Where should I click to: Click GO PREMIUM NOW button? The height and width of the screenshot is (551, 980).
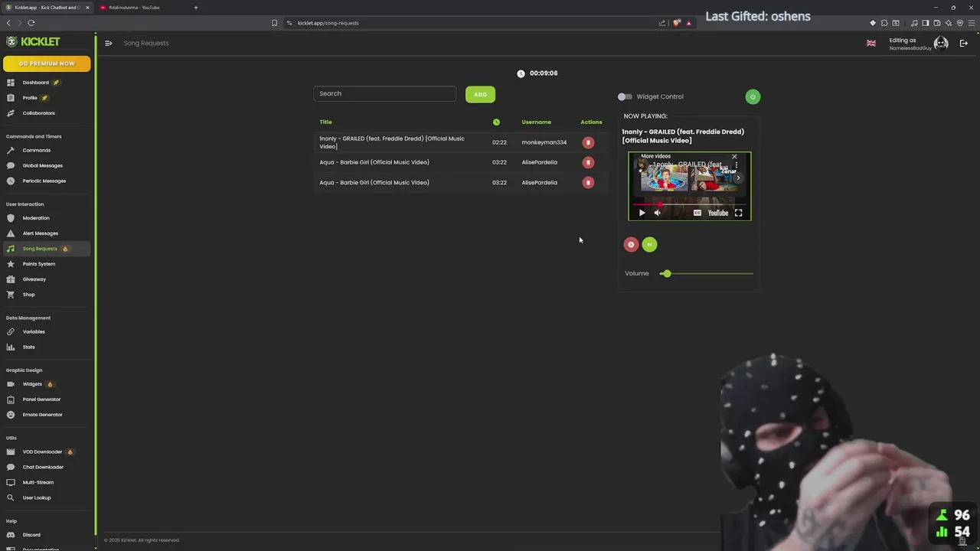[x=47, y=64]
